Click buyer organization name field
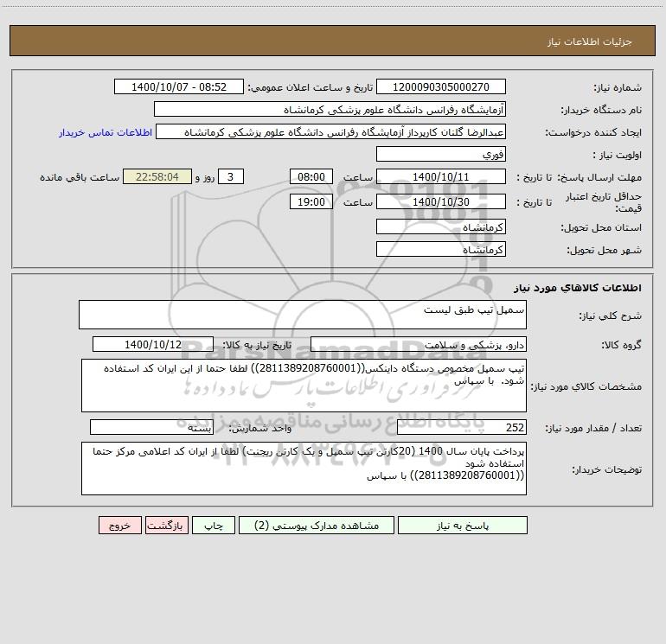 tap(330, 109)
